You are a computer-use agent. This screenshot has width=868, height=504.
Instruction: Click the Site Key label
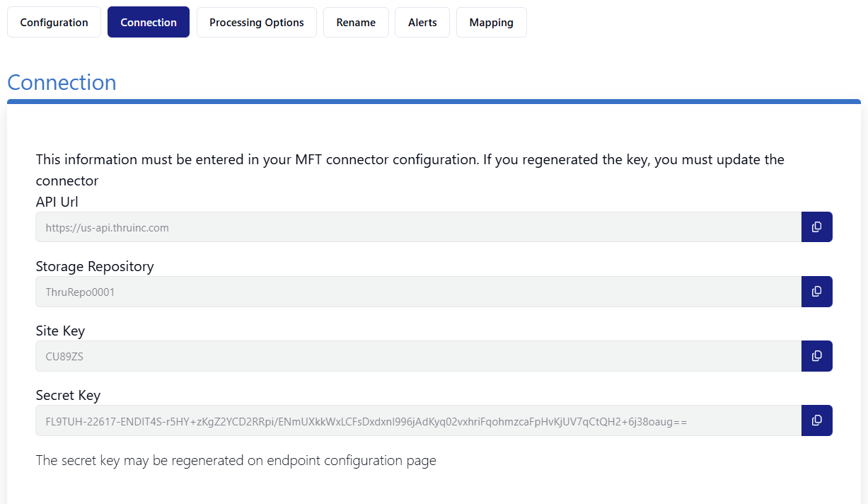(x=60, y=331)
